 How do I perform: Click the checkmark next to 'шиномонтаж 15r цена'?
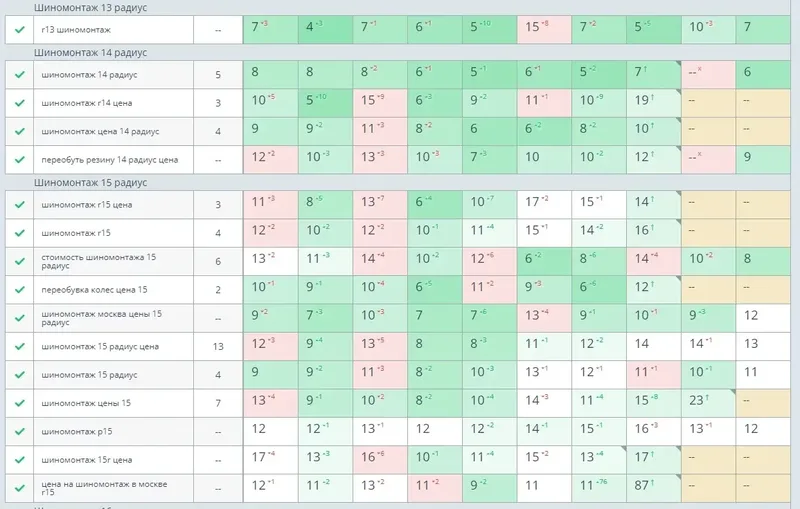click(x=19, y=460)
